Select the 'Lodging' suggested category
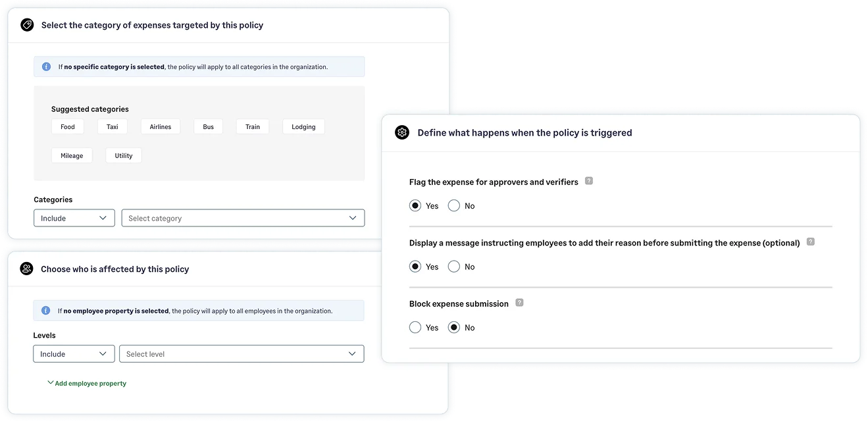Screen dimensions: 868x422 point(303,126)
